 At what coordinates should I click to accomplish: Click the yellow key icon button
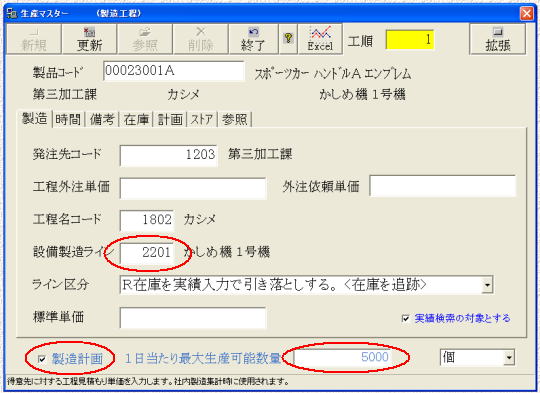(288, 39)
